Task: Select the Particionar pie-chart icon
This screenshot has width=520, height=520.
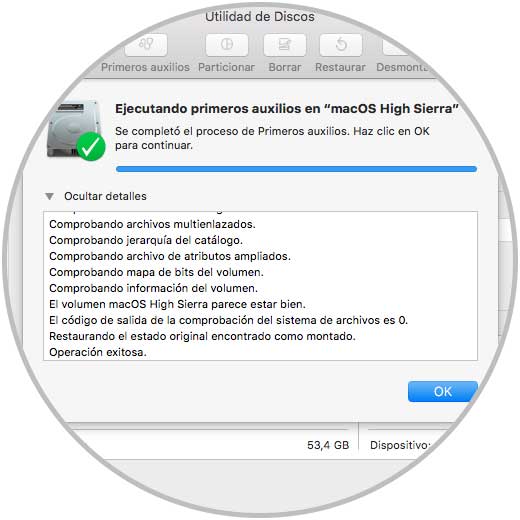Action: pyautogui.click(x=227, y=44)
